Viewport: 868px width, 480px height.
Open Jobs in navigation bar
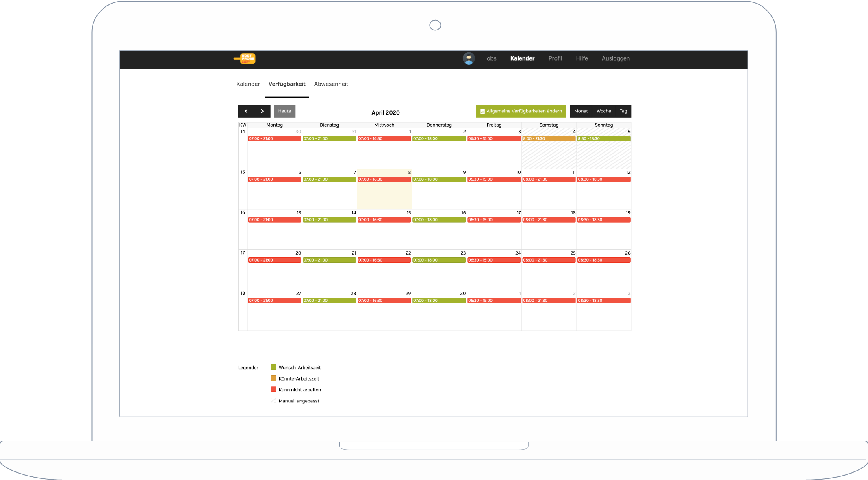click(490, 58)
